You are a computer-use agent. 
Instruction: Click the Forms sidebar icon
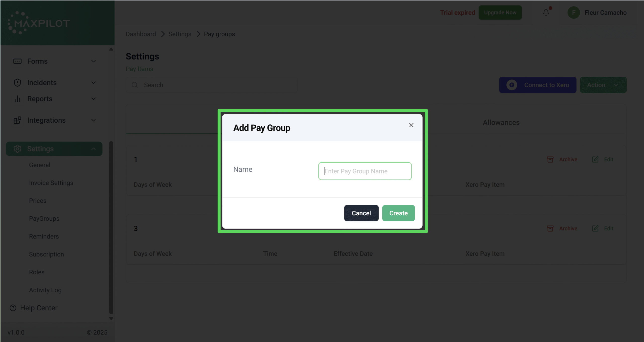[x=17, y=61]
